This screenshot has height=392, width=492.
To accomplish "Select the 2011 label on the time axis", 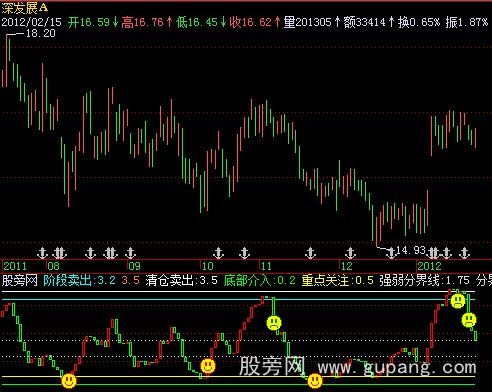I will coord(15,266).
